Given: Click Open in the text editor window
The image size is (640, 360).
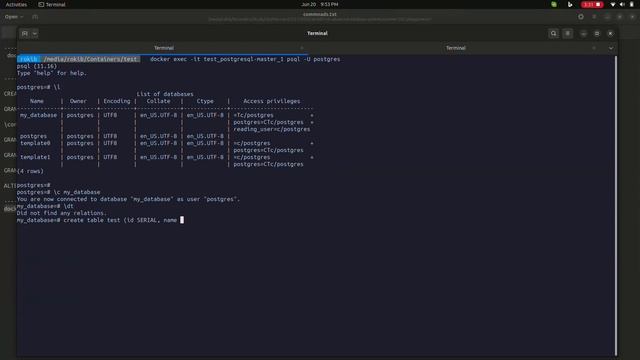Looking at the screenshot, I should tap(11, 17).
